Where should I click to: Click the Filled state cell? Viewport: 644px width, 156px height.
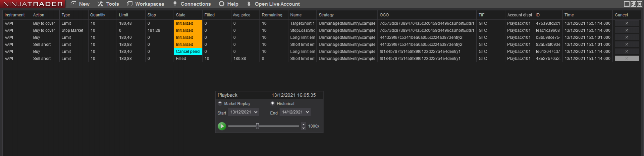pos(188,59)
